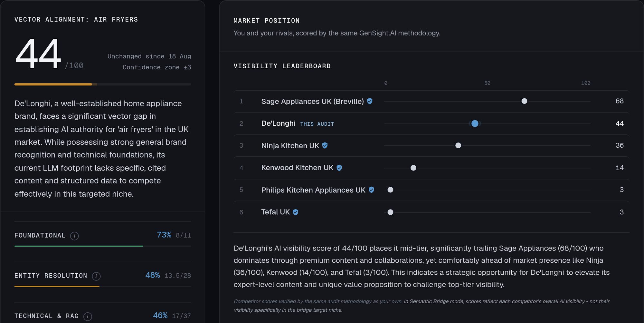This screenshot has height=323, width=644.
Task: Click the TECHNICAL & RAG section label
Action: [47, 316]
